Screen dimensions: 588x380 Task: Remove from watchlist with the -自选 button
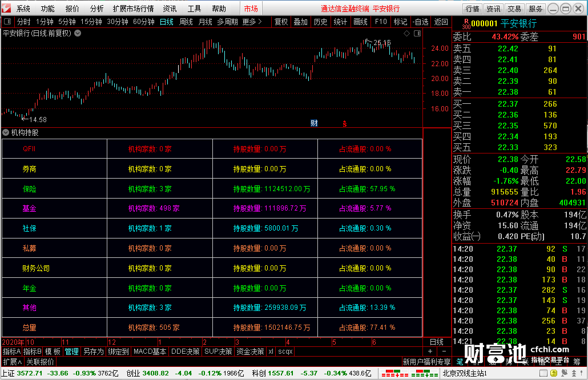tap(420, 22)
